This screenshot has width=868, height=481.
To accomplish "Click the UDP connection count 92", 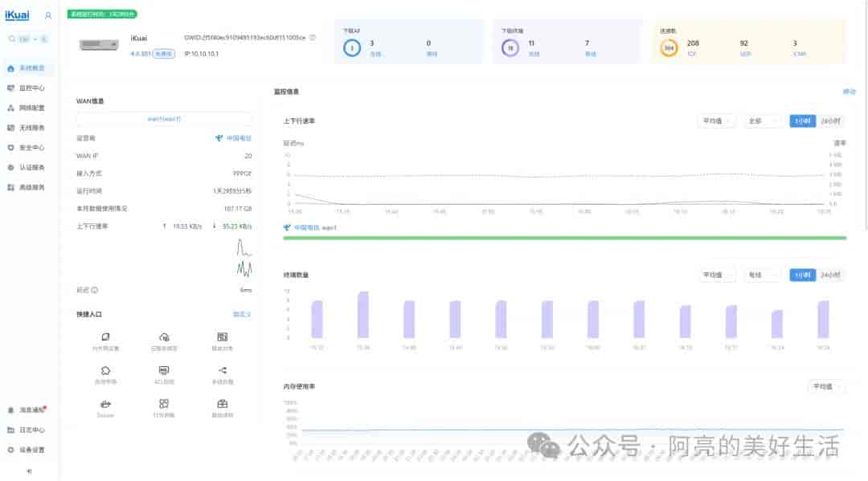I will (744, 43).
